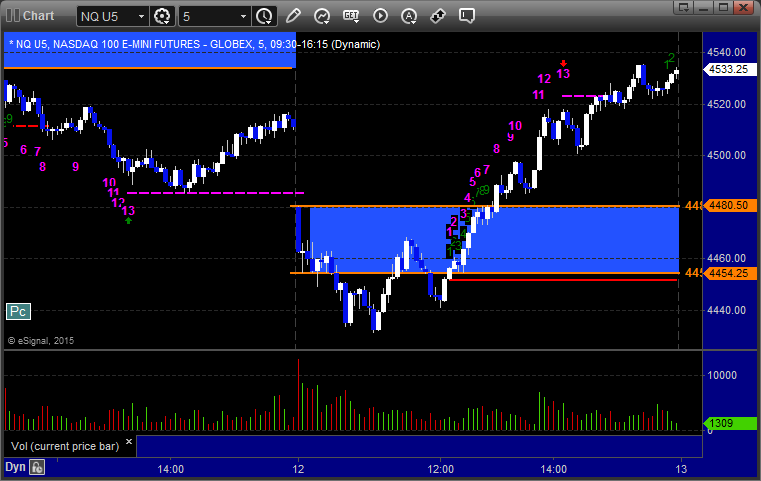Click the 4480.50 orange price label

729,205
